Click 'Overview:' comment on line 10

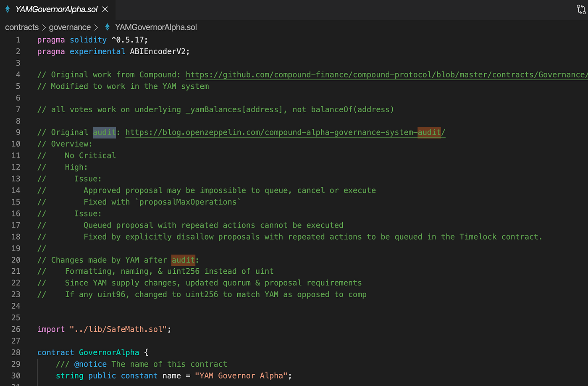72,144
